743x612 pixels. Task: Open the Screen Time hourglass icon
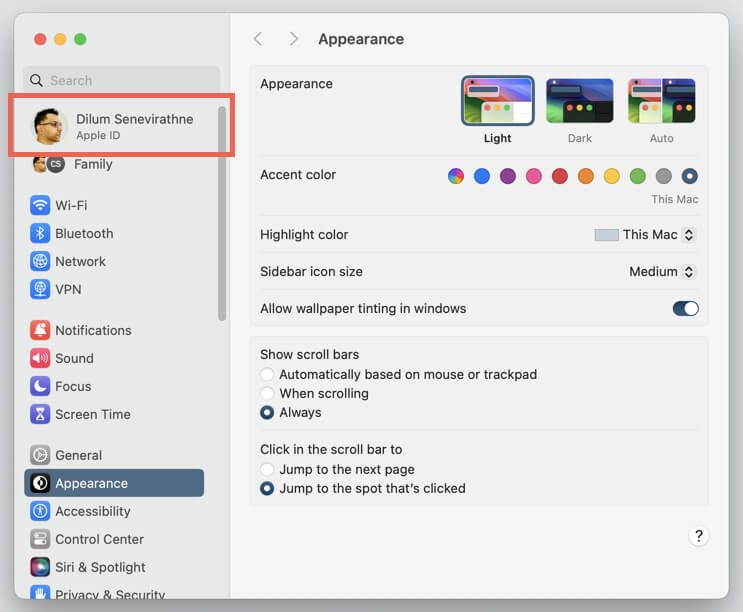(40, 414)
